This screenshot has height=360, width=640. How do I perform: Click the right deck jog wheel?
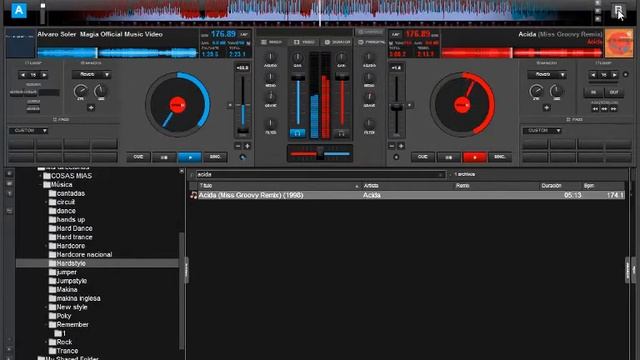pyautogui.click(x=462, y=104)
